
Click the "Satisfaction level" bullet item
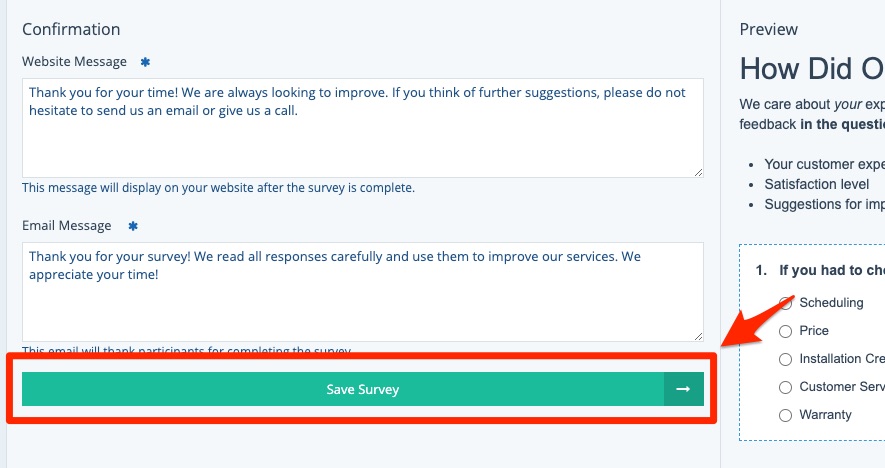pyautogui.click(x=816, y=184)
